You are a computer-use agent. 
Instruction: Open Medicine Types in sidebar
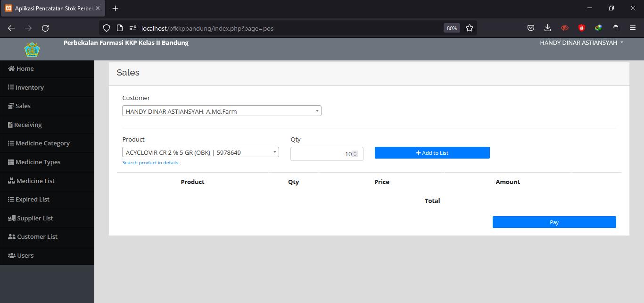[47, 162]
